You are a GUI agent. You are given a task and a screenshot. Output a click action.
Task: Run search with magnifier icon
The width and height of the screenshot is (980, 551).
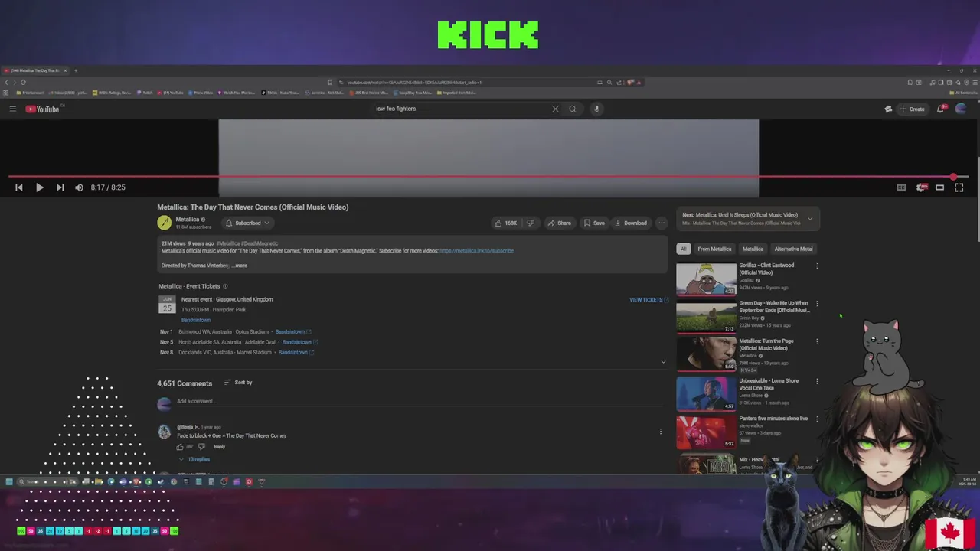[x=572, y=109]
